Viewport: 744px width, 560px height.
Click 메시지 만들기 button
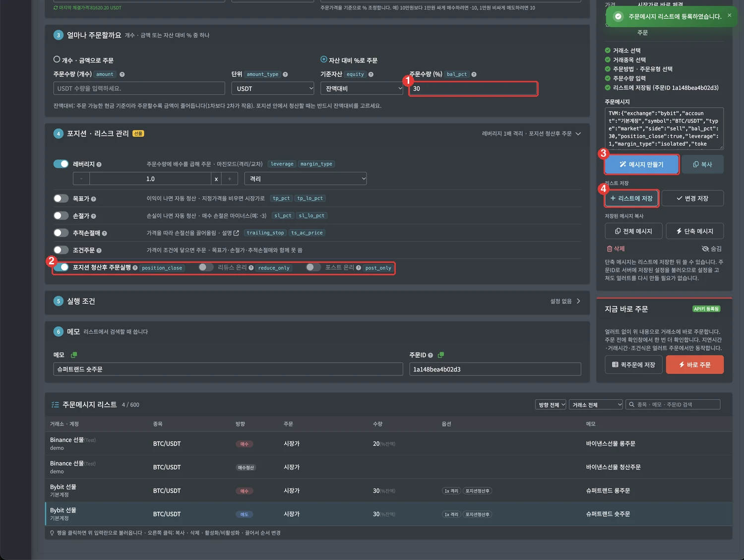tap(641, 165)
